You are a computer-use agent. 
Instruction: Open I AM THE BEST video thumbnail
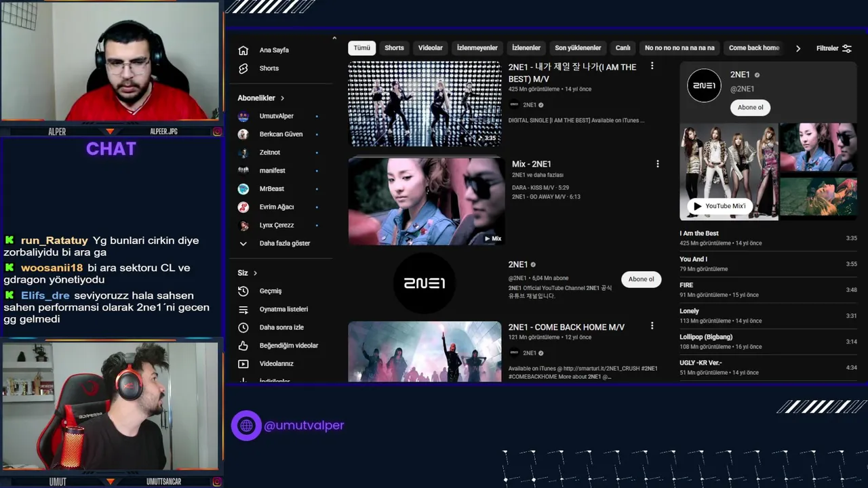[x=425, y=104]
